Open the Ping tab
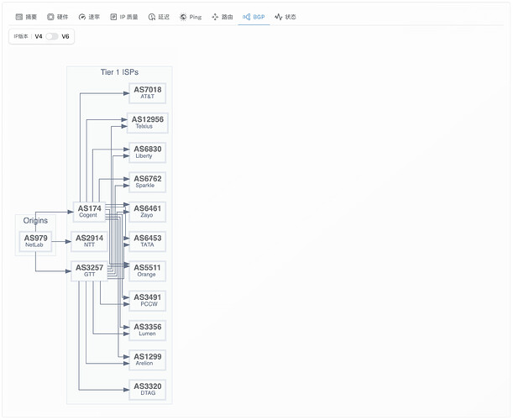This screenshot has width=513, height=420. [x=191, y=17]
